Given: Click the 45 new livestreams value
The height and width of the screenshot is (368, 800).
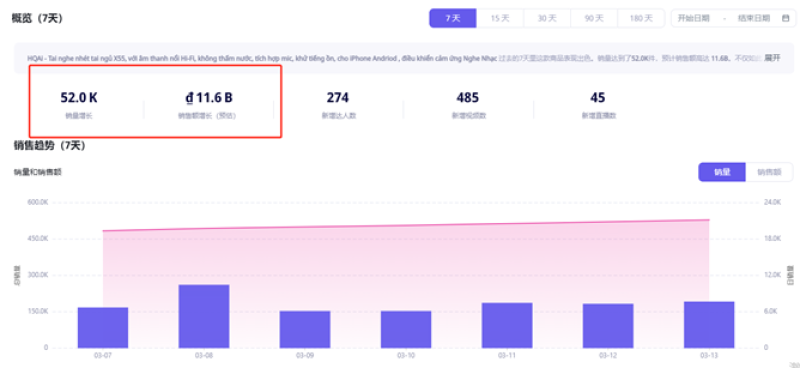Looking at the screenshot, I should (x=597, y=97).
